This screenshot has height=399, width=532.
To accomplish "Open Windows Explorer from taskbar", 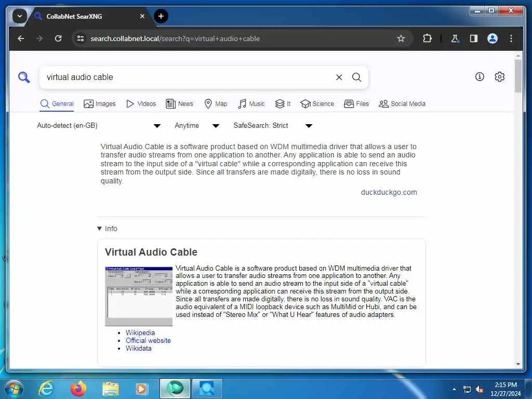I will tap(110, 389).
